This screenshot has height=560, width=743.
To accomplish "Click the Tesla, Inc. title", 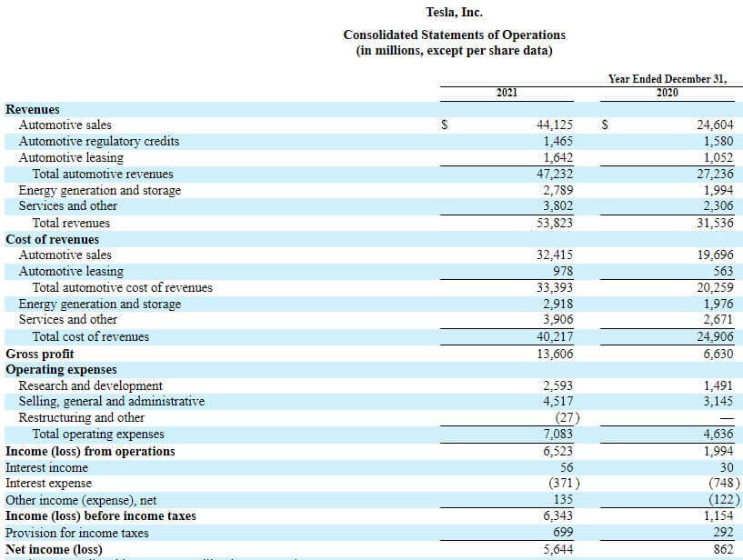I will point(454,12).
